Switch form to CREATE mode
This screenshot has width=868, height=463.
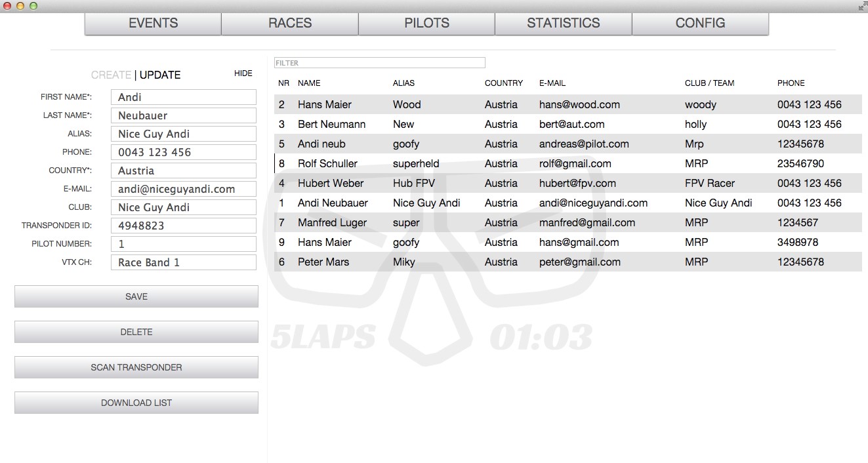tap(111, 75)
